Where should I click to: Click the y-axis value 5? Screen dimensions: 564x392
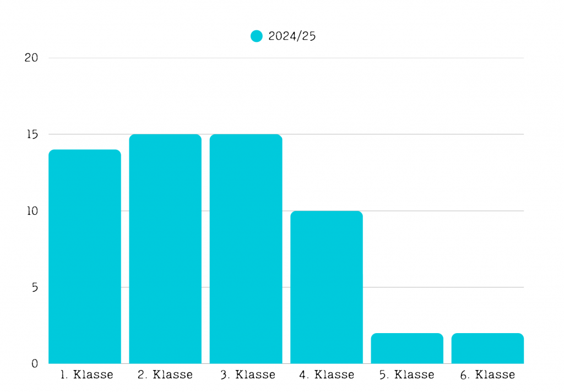pos(34,287)
